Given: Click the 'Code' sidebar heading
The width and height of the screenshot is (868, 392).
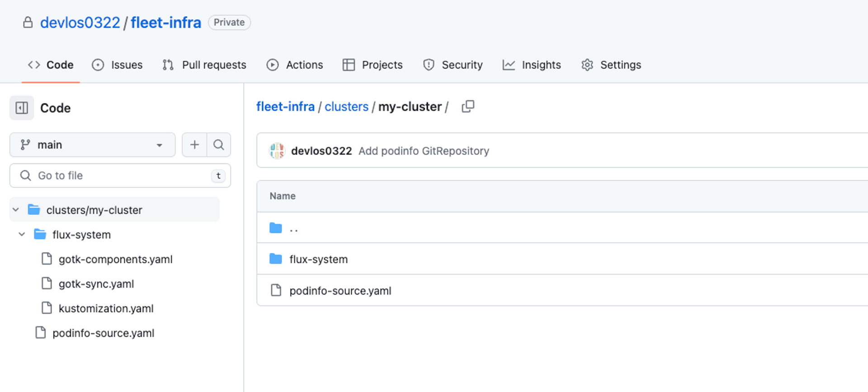Looking at the screenshot, I should coord(55,108).
